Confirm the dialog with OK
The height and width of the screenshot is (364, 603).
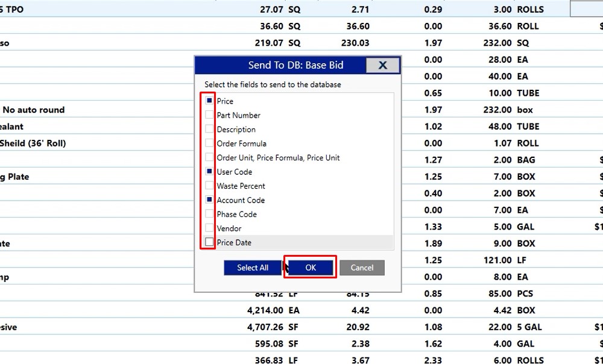point(311,268)
